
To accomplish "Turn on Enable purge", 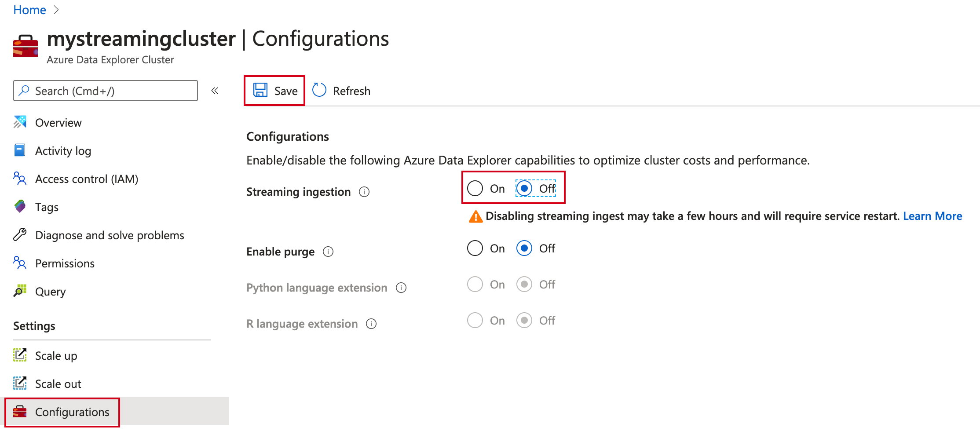I will (475, 248).
